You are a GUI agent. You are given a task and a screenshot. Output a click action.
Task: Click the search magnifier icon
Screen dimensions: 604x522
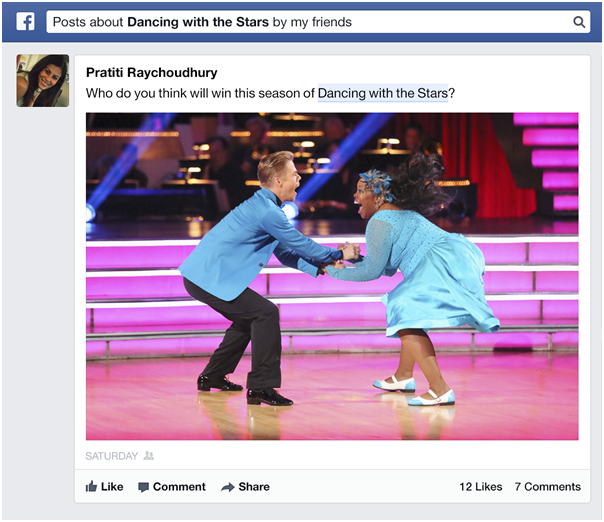[x=579, y=22]
